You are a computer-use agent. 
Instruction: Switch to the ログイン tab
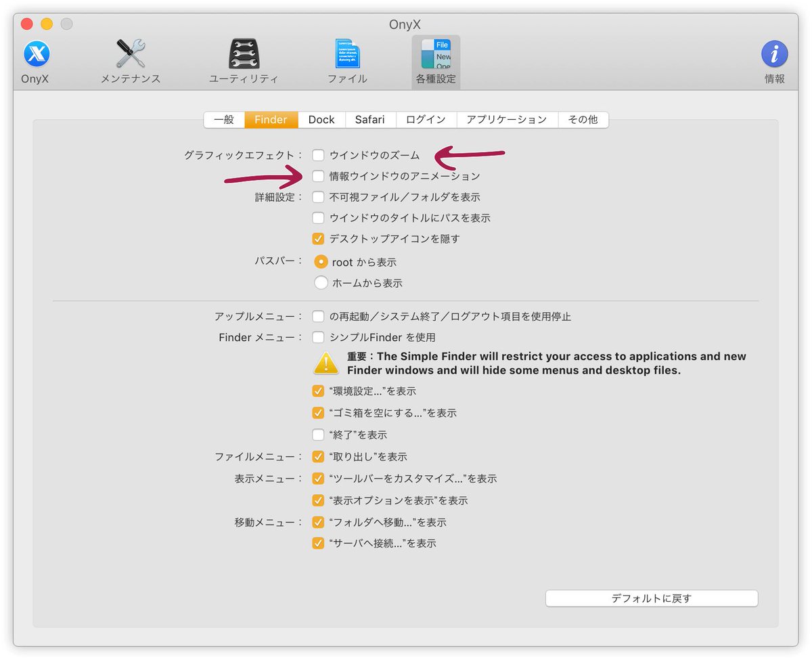(426, 120)
